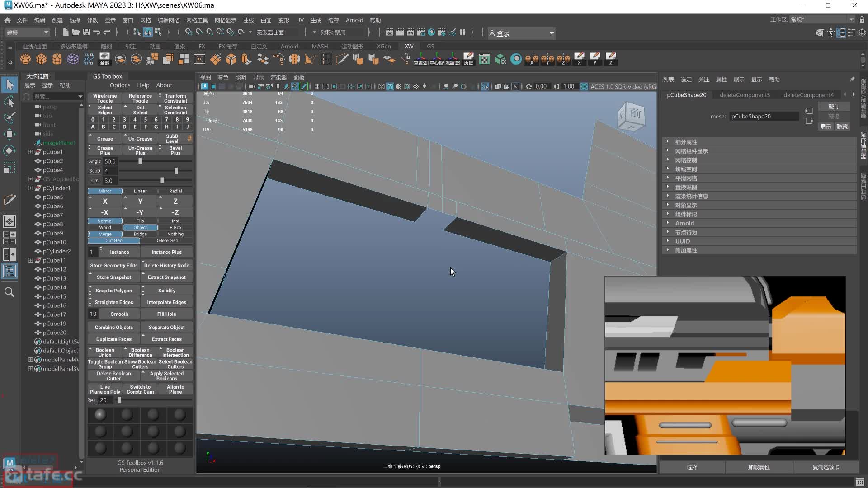Click the lock icon beside workspace selector
The width and height of the screenshot is (868, 488).
pyautogui.click(x=862, y=19)
